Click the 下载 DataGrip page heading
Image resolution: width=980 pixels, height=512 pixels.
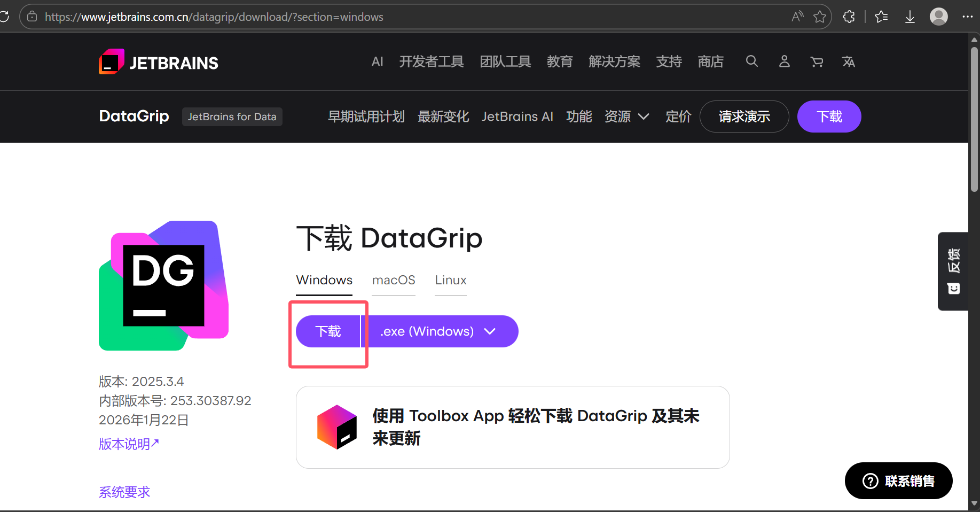point(389,238)
